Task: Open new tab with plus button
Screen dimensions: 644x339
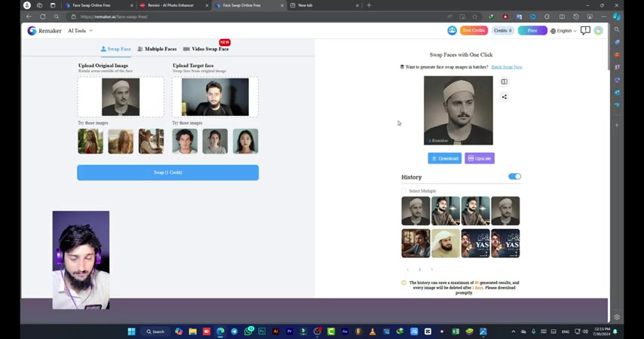Action: point(369,5)
